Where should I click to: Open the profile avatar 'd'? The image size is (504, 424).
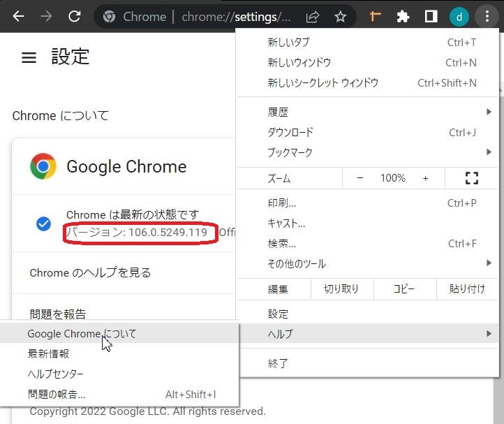(459, 17)
